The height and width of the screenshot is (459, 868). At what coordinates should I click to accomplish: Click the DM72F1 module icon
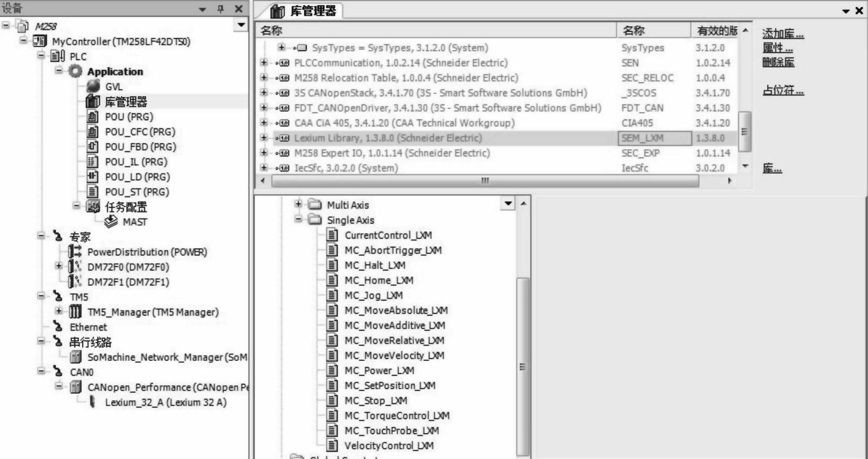pyautogui.click(x=75, y=282)
